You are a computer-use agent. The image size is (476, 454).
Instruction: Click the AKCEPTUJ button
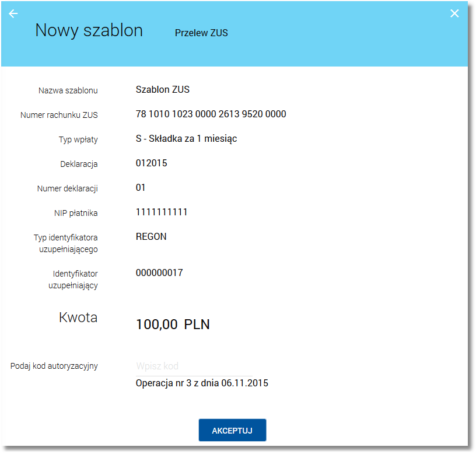(x=232, y=430)
